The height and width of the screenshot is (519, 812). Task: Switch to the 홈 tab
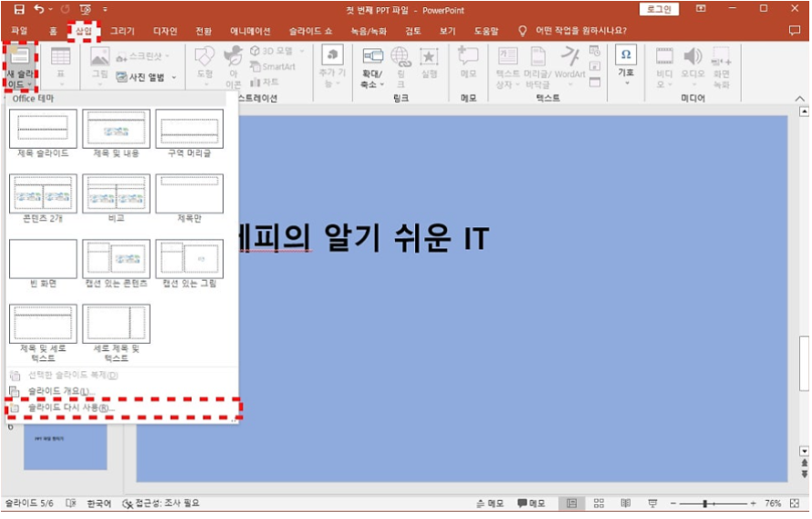(53, 31)
